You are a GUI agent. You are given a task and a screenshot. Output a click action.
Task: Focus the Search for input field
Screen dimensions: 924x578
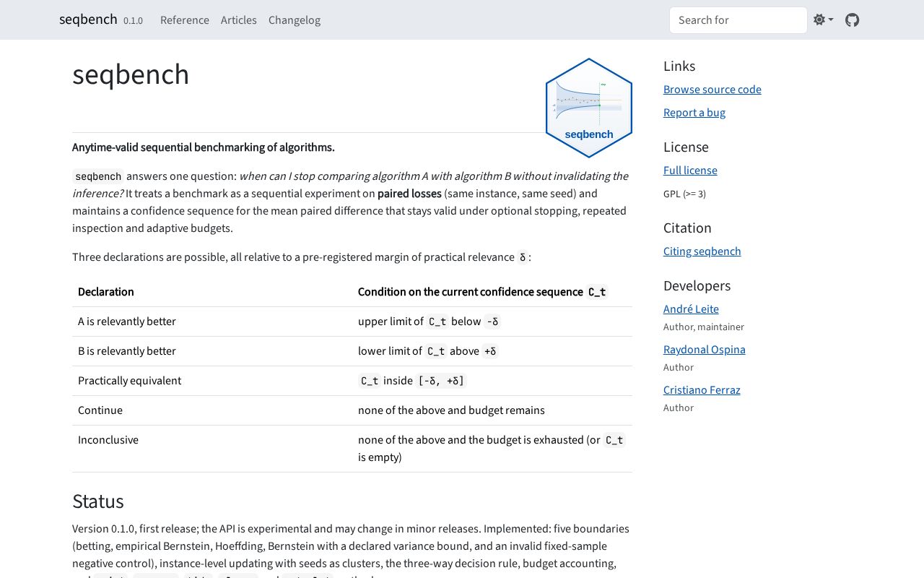click(738, 20)
